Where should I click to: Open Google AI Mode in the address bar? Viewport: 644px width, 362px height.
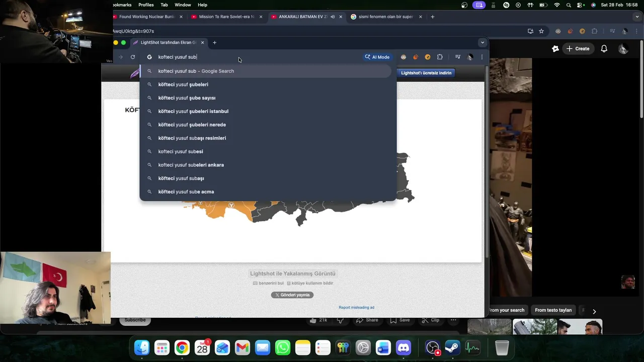point(377,57)
